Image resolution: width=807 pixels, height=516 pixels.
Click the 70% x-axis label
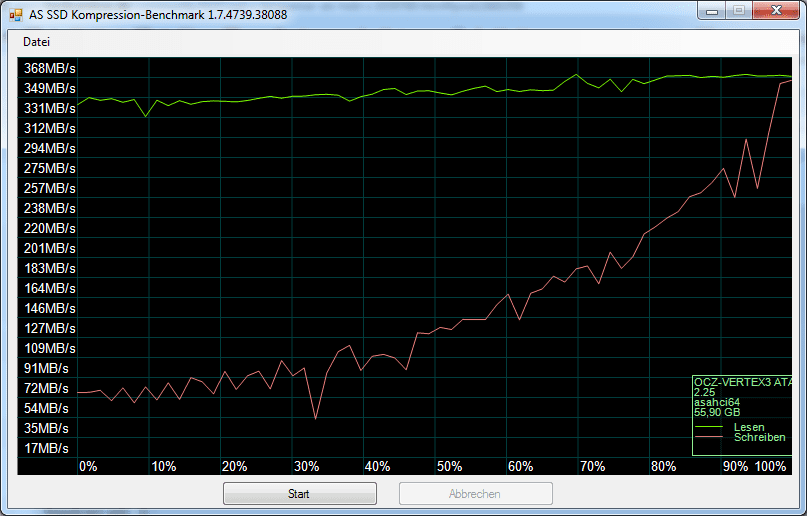tap(592, 467)
